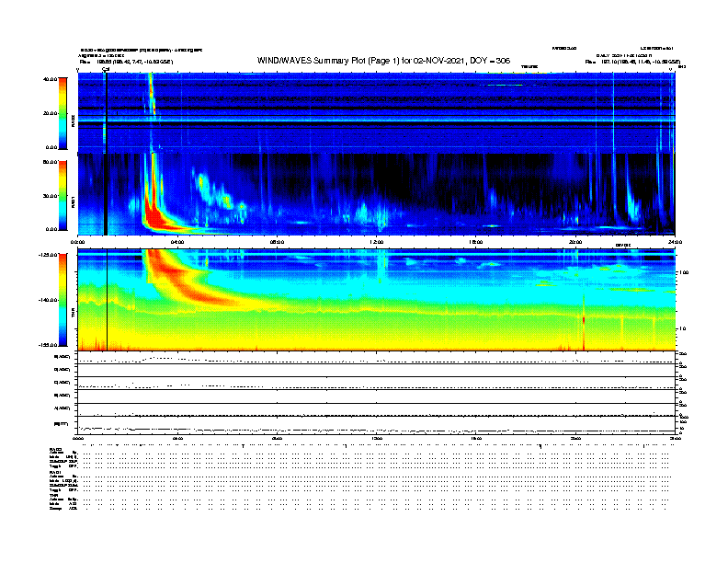Click the RAD1 intensity color bar

point(63,196)
